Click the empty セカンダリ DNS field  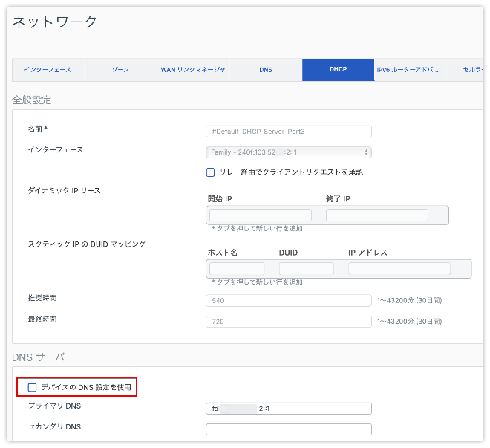pos(288,429)
